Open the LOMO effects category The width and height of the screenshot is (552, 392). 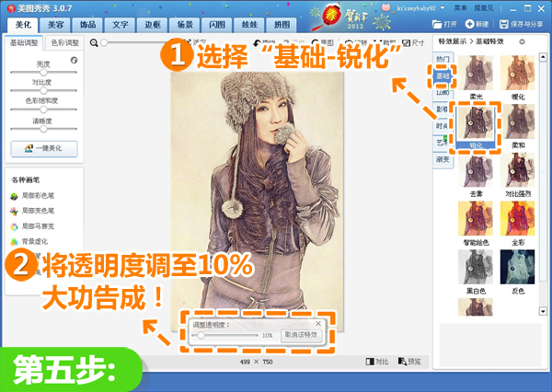pyautogui.click(x=443, y=93)
